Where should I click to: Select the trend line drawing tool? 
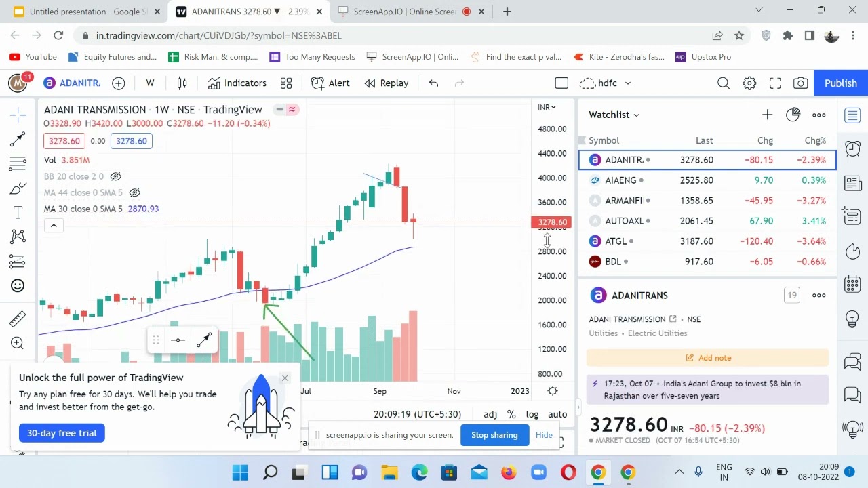point(18,139)
